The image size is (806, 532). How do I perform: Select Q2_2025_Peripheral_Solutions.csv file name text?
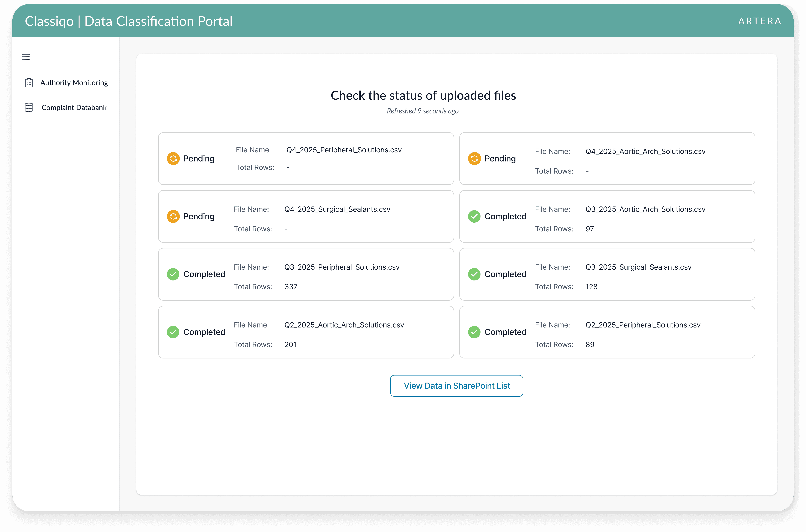(x=643, y=325)
